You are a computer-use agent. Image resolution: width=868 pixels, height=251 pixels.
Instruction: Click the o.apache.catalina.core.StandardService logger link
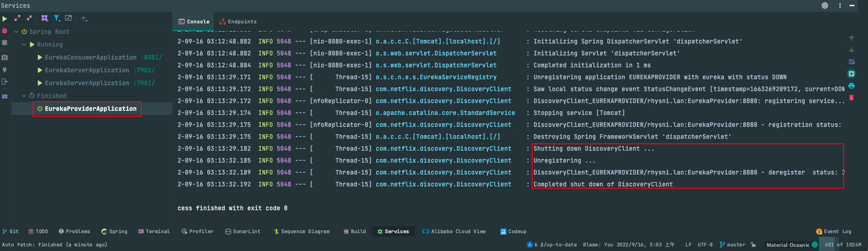[x=445, y=113]
